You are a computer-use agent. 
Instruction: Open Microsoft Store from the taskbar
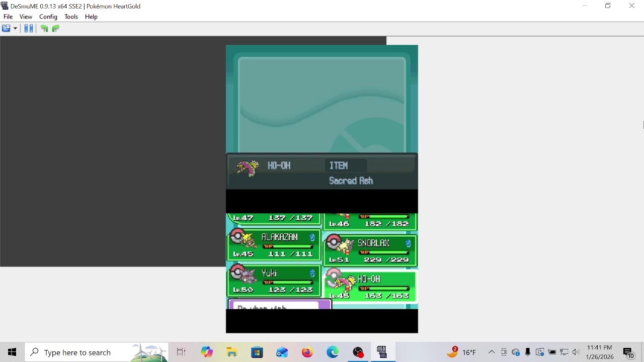pyautogui.click(x=257, y=352)
